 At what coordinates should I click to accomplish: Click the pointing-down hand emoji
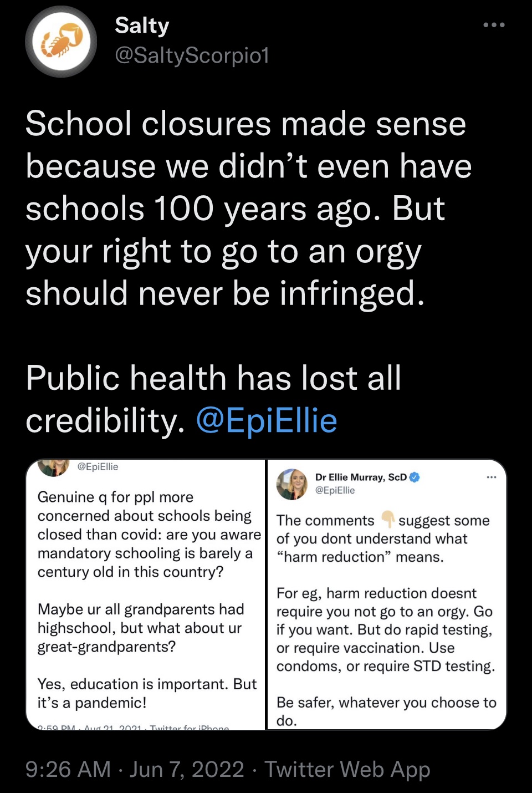point(387,520)
